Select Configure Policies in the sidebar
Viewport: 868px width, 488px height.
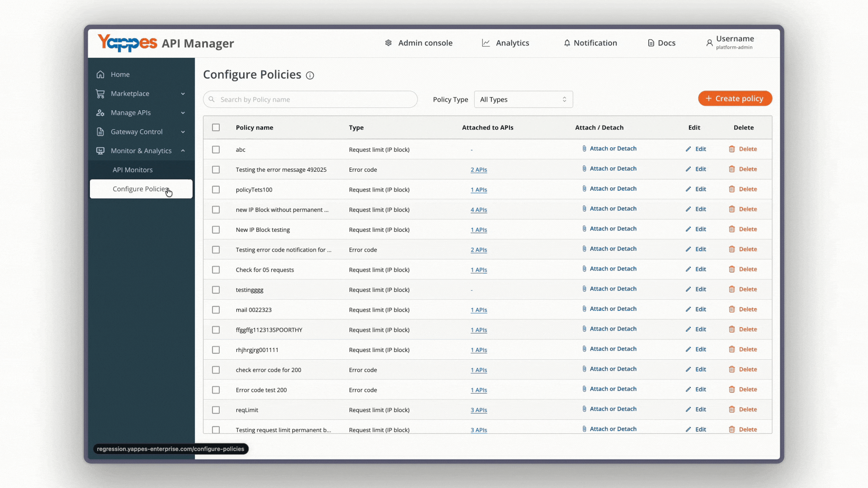[x=141, y=189]
